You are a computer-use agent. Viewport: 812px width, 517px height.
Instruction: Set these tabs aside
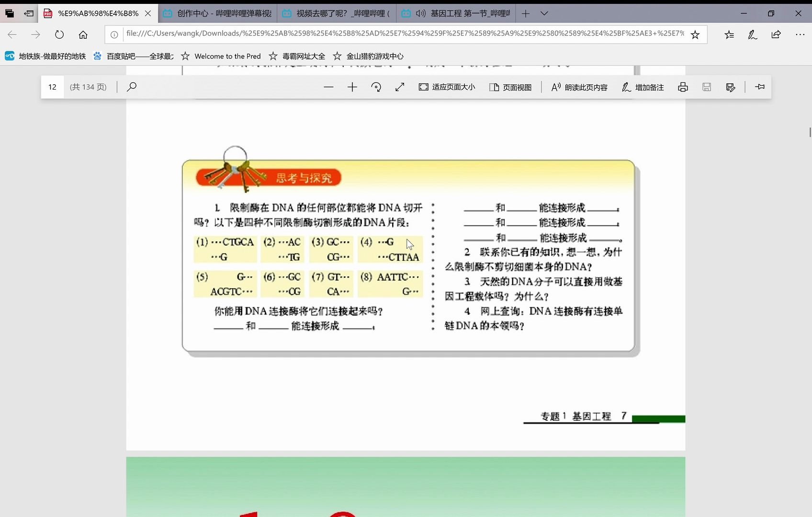click(29, 13)
